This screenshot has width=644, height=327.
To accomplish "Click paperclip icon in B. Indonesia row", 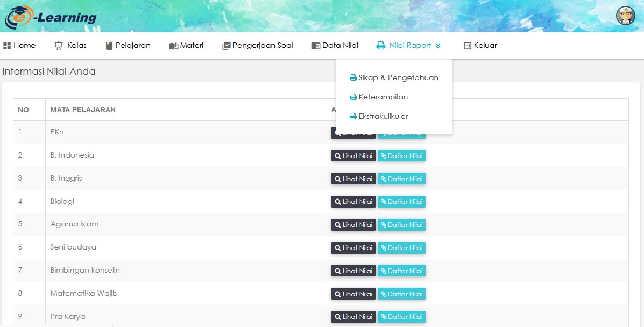I will click(x=383, y=155).
